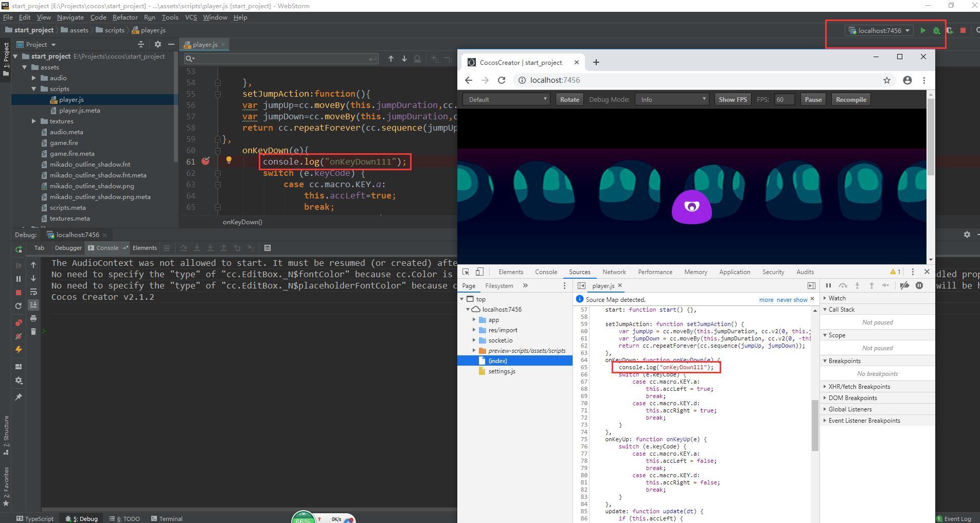Stop the session with the top toolbar red square

tap(963, 30)
